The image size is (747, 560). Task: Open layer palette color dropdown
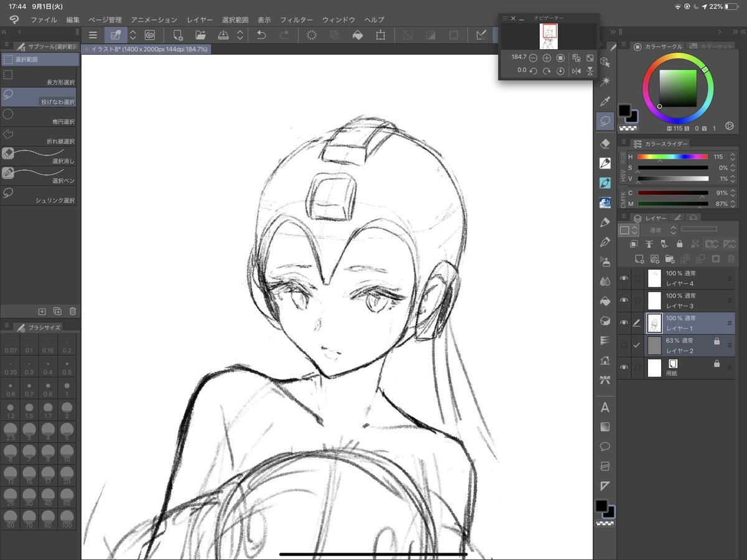click(628, 230)
